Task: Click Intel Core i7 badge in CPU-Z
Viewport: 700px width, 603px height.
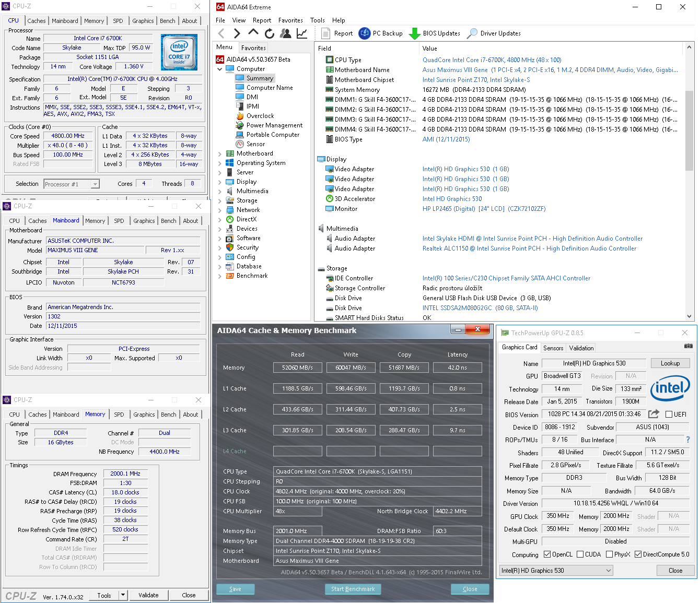Action: coord(179,52)
